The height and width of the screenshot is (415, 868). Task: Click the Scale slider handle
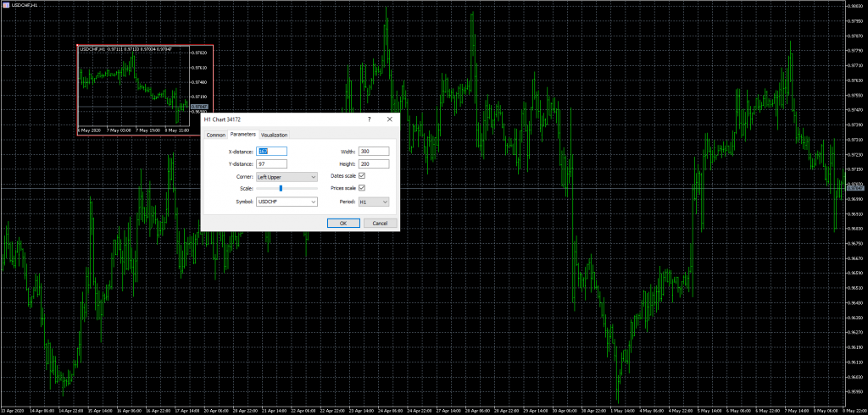(281, 189)
